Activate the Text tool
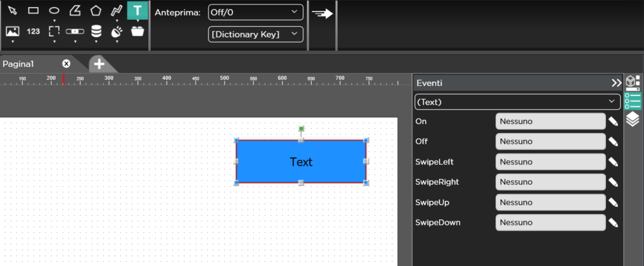 pyautogui.click(x=138, y=11)
